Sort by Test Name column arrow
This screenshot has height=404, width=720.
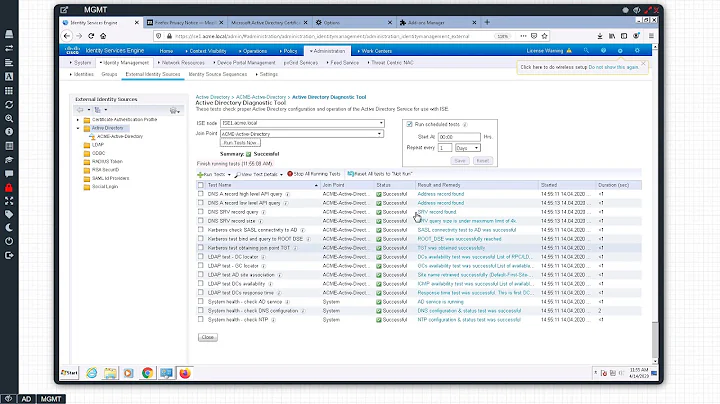pyautogui.click(x=316, y=185)
